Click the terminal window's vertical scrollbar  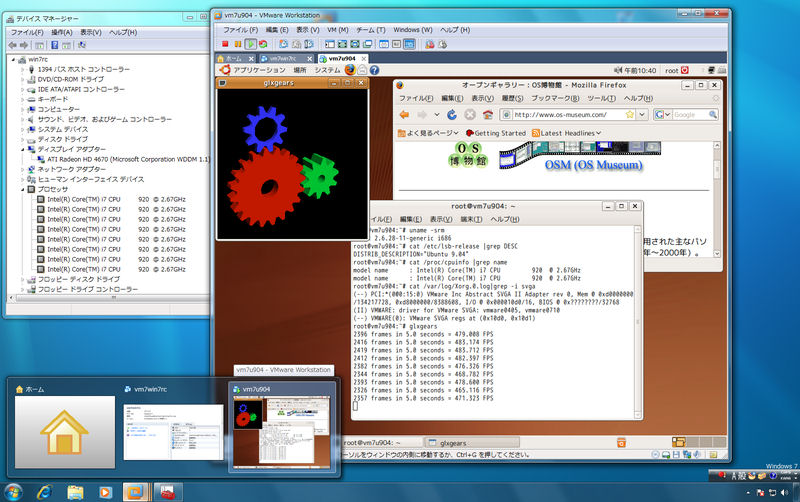pyautogui.click(x=637, y=322)
